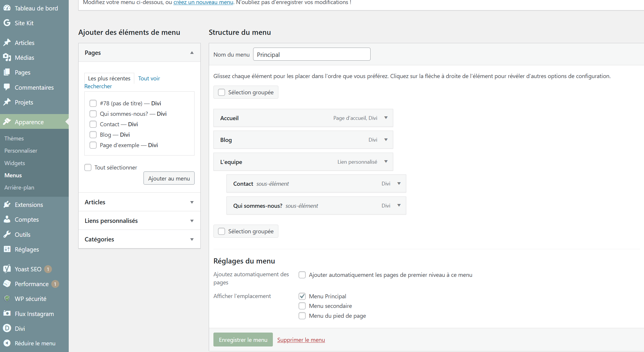The height and width of the screenshot is (352, 644).
Task: Switch to the Tout voir tab
Action: pos(149,78)
